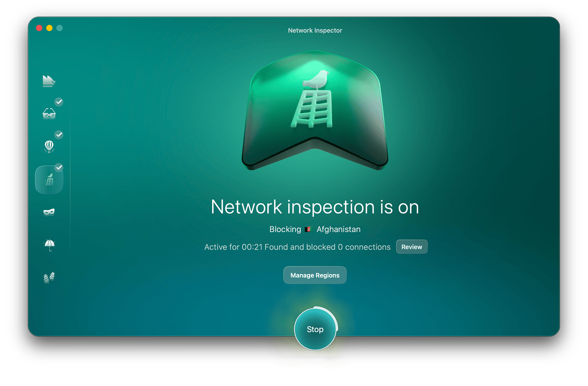Viewport: 588px width, 386px height.
Task: Open the sunglasses module in sidebar
Action: click(x=49, y=114)
